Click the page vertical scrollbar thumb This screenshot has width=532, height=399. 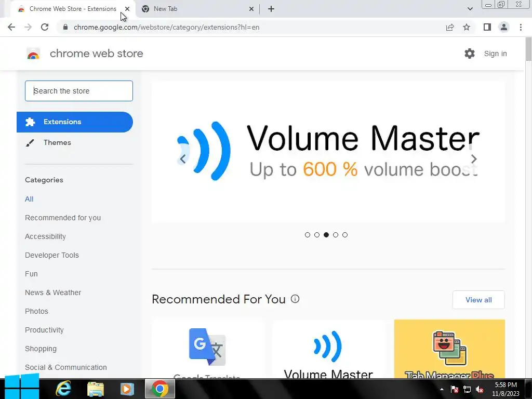click(528, 49)
